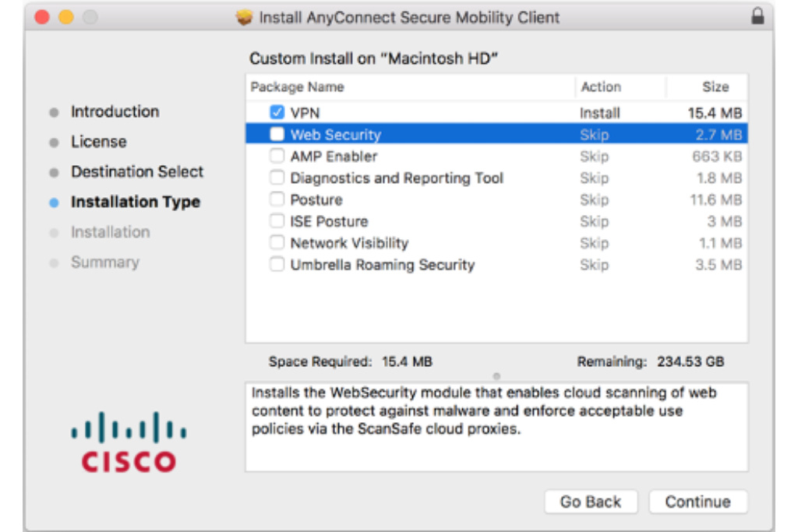Sort by Package Name column header
The height and width of the screenshot is (532, 798).
click(x=298, y=87)
